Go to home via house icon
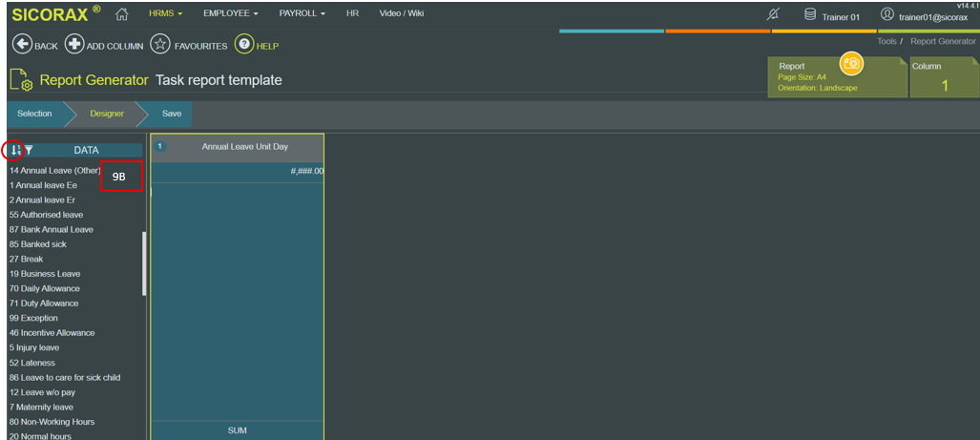980x440 pixels. (x=122, y=13)
